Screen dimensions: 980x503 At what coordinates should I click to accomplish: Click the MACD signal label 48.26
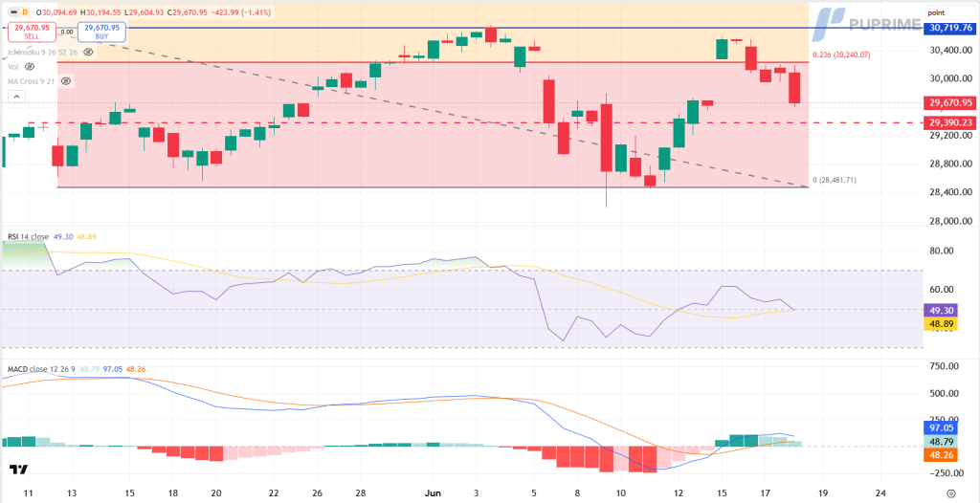pos(941,455)
